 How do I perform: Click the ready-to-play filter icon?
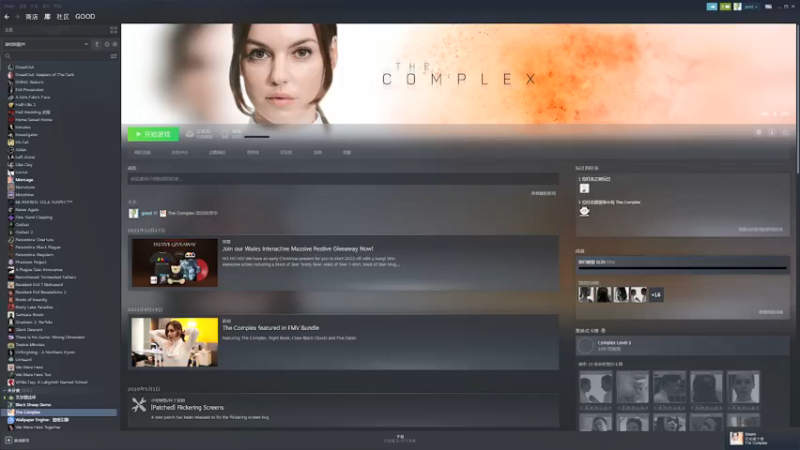point(114,44)
